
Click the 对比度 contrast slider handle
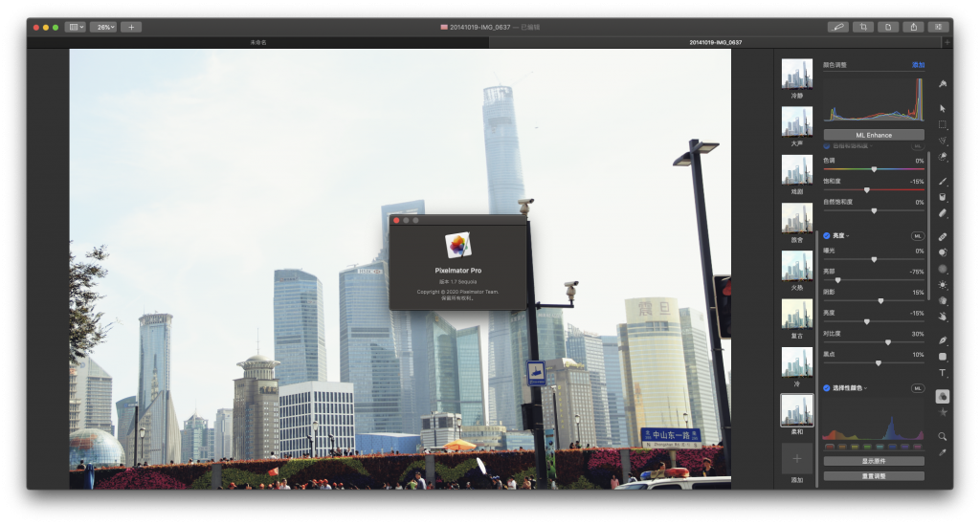(887, 342)
